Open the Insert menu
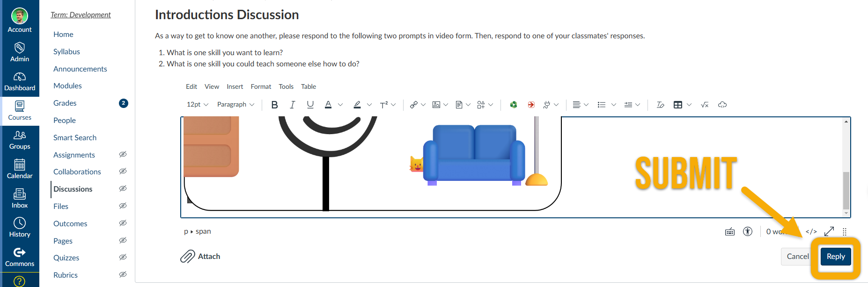Image resolution: width=868 pixels, height=287 pixels. pyautogui.click(x=235, y=86)
